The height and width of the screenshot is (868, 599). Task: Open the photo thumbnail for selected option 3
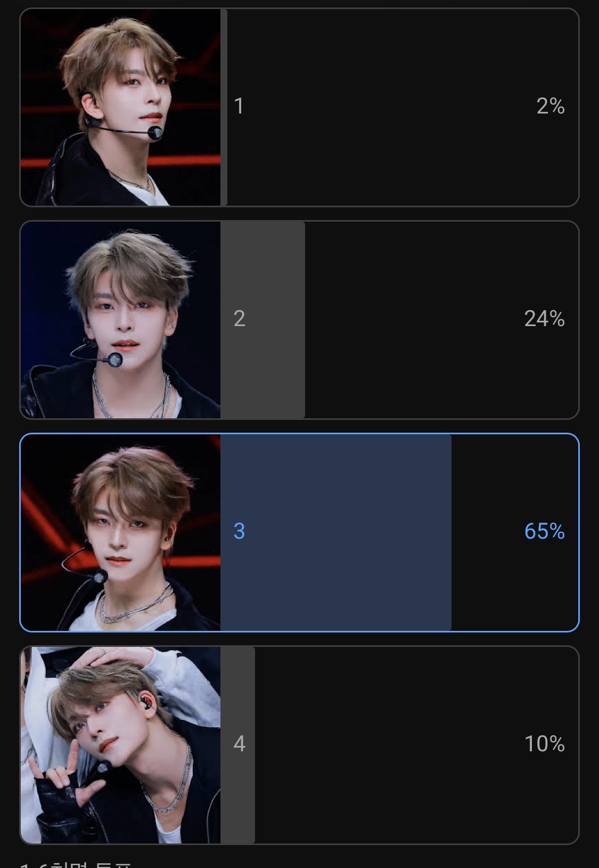click(120, 532)
